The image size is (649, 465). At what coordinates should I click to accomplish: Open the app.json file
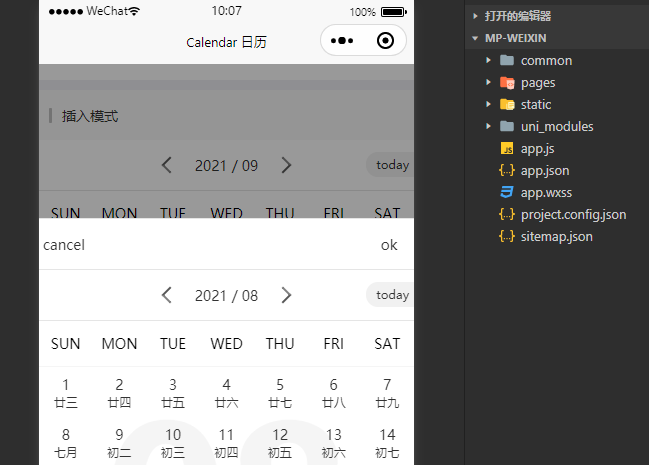click(545, 170)
